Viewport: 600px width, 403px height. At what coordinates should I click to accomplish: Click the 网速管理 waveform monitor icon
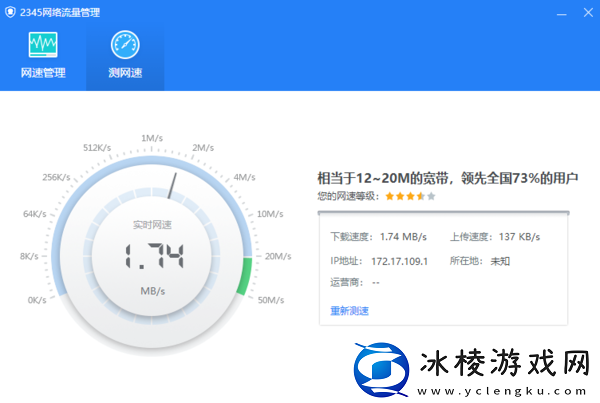(x=43, y=44)
